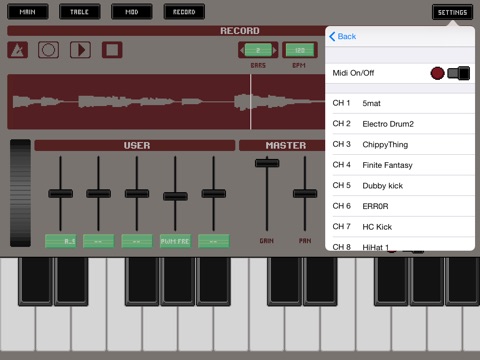Click the PWM FRE user slot button
The image size is (480, 360).
pyautogui.click(x=175, y=241)
